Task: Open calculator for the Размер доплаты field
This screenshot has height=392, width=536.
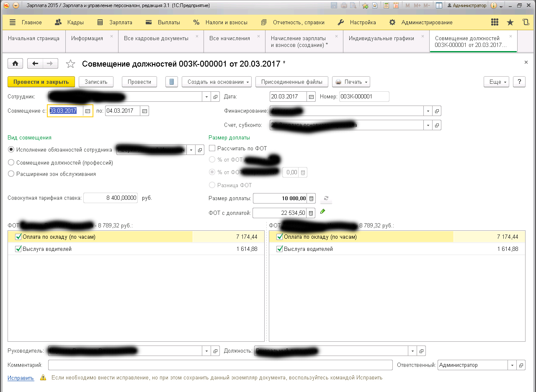Action: 311,199
